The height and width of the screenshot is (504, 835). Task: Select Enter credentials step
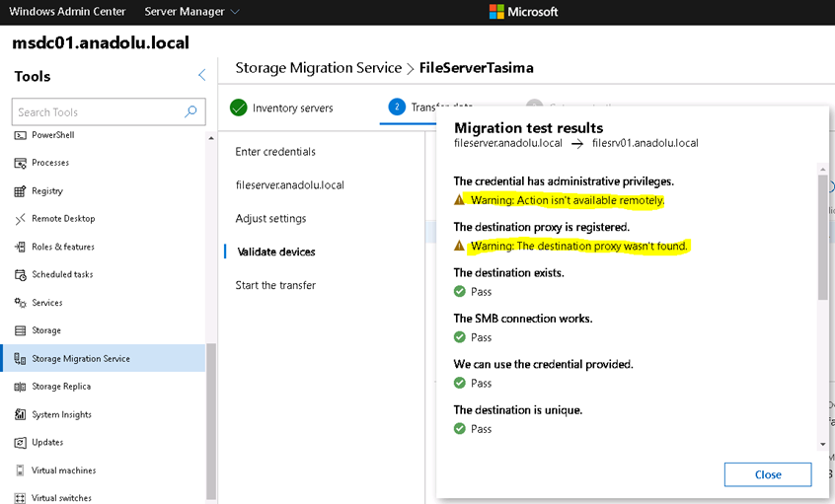coord(275,152)
